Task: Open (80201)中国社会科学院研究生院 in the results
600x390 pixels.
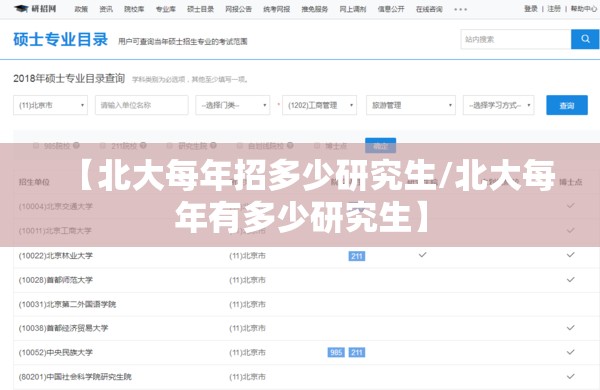Action: (75, 377)
